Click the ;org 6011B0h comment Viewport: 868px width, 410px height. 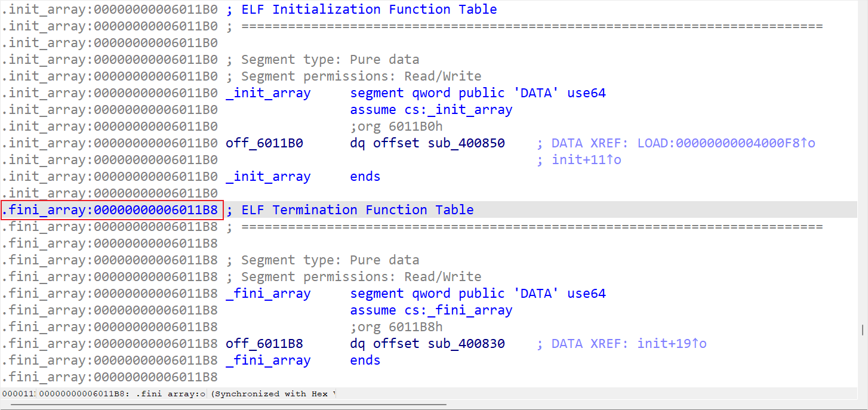coord(396,127)
